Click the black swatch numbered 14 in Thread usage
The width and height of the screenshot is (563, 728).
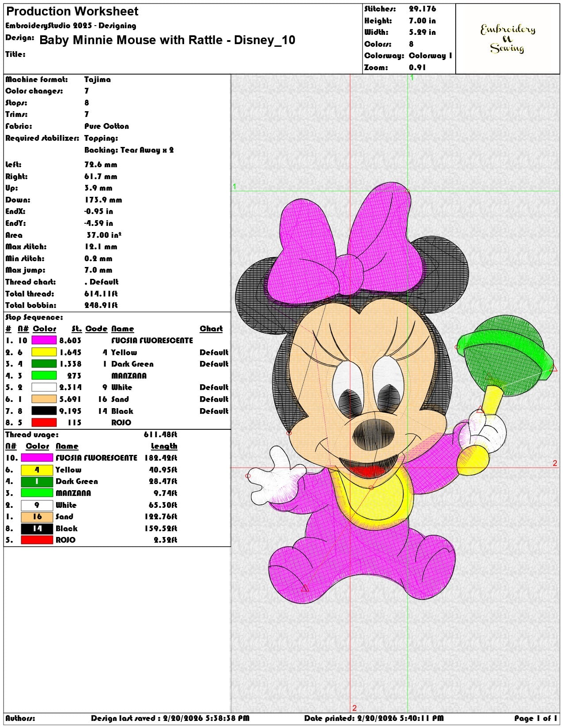[x=37, y=528]
